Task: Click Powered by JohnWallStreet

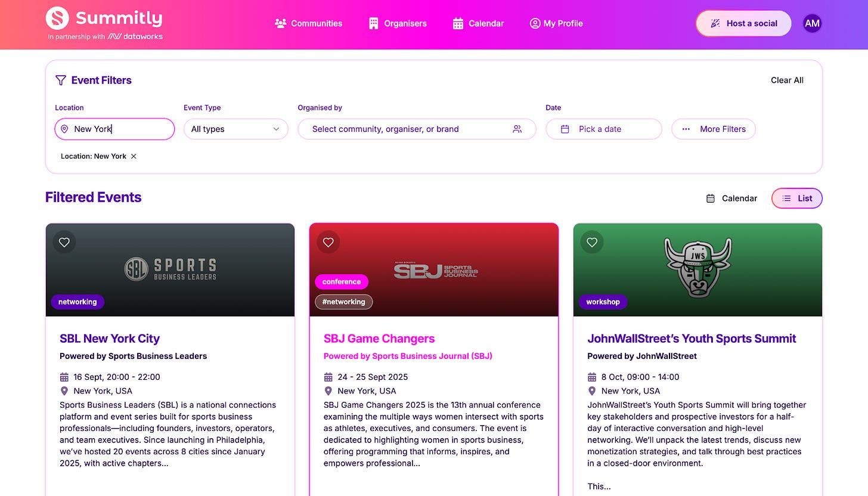Action: coord(642,356)
